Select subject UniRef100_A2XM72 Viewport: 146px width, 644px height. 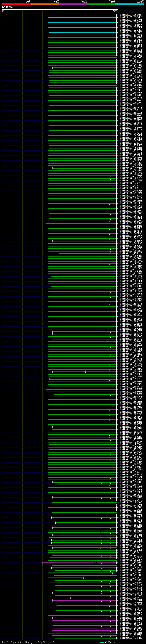click(131, 321)
